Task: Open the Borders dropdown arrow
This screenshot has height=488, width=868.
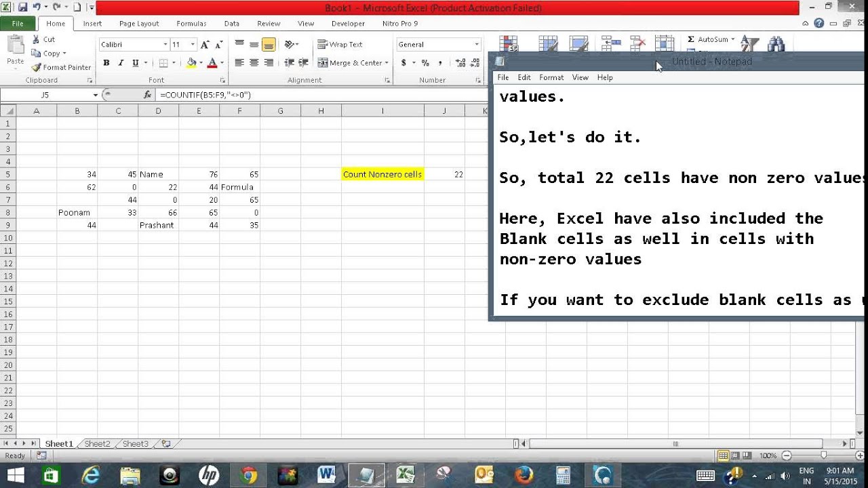Action: [x=174, y=63]
